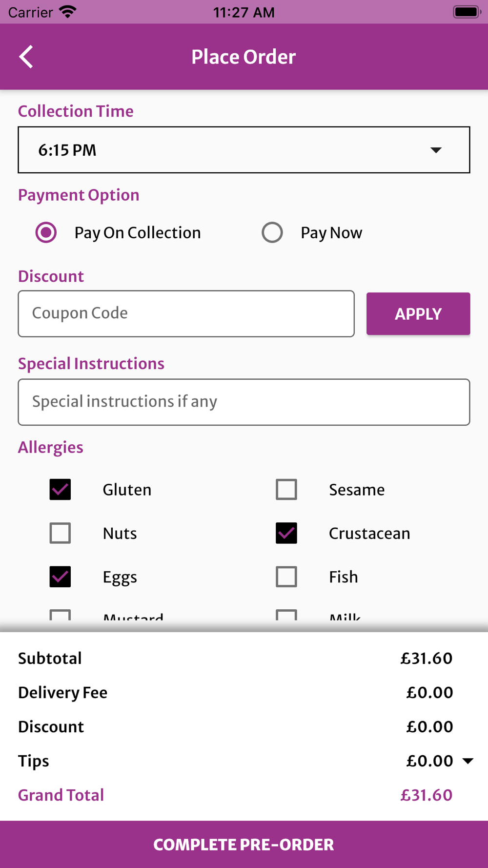Check the Nuts allergy box
488x868 pixels.
click(60, 533)
